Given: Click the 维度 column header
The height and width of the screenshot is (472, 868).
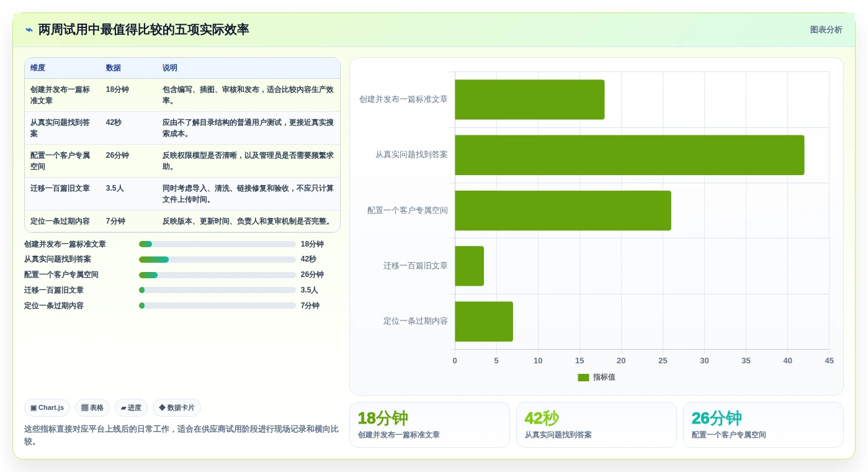Looking at the screenshot, I should pyautogui.click(x=38, y=68).
